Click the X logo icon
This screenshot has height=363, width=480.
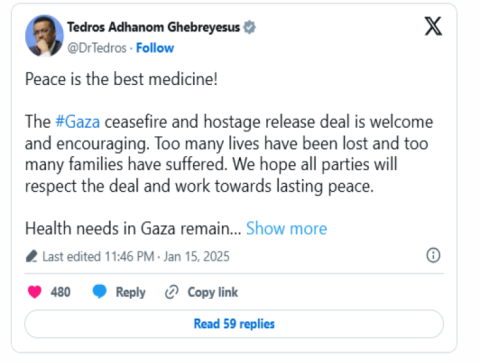pos(433,26)
